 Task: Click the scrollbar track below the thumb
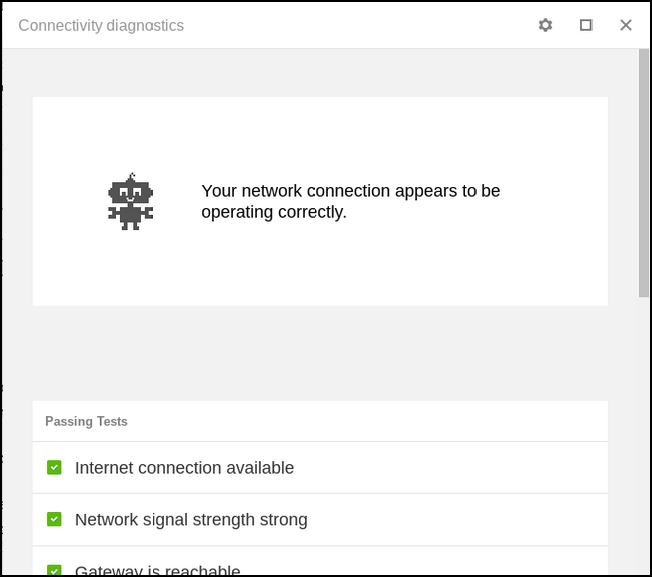644,430
